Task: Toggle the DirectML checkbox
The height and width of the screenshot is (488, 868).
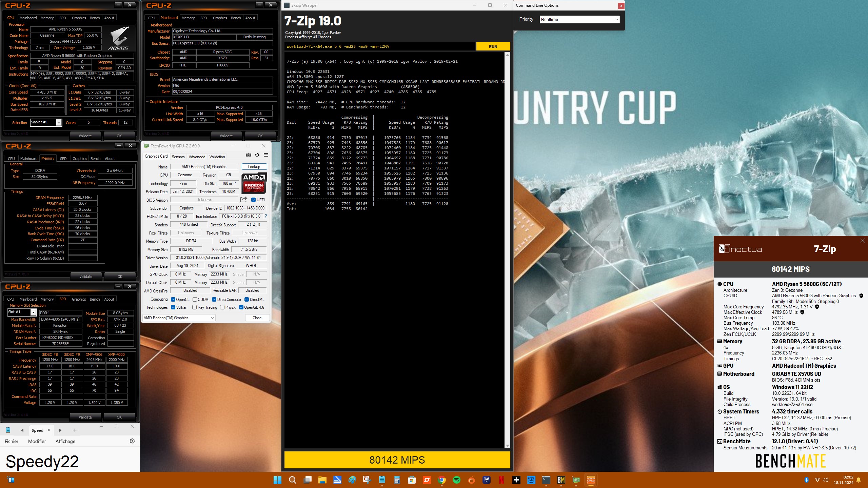Action: click(x=247, y=299)
